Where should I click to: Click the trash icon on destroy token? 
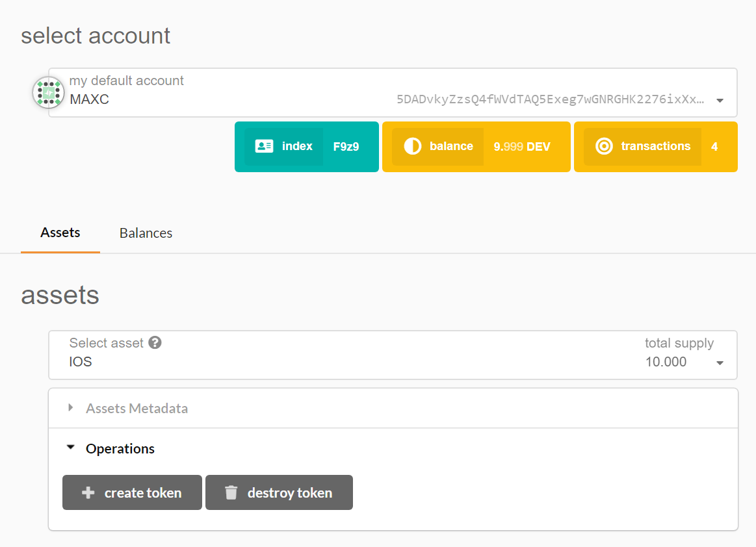pos(231,493)
